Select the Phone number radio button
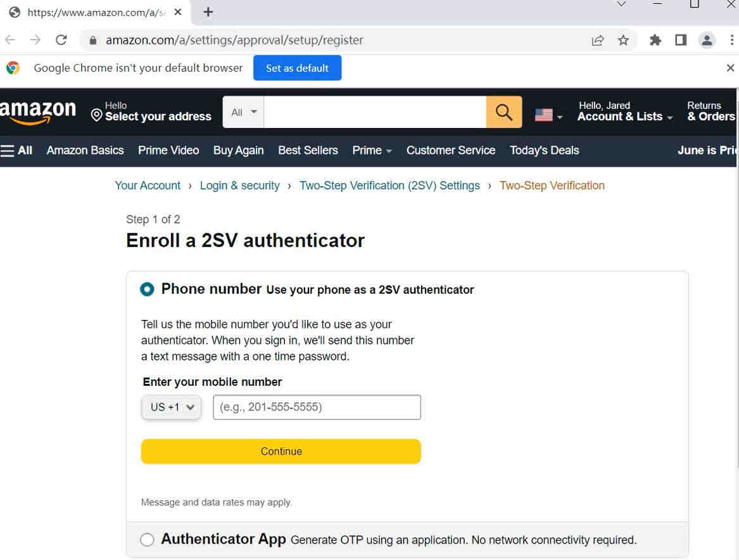This screenshot has width=739, height=560. (x=147, y=290)
